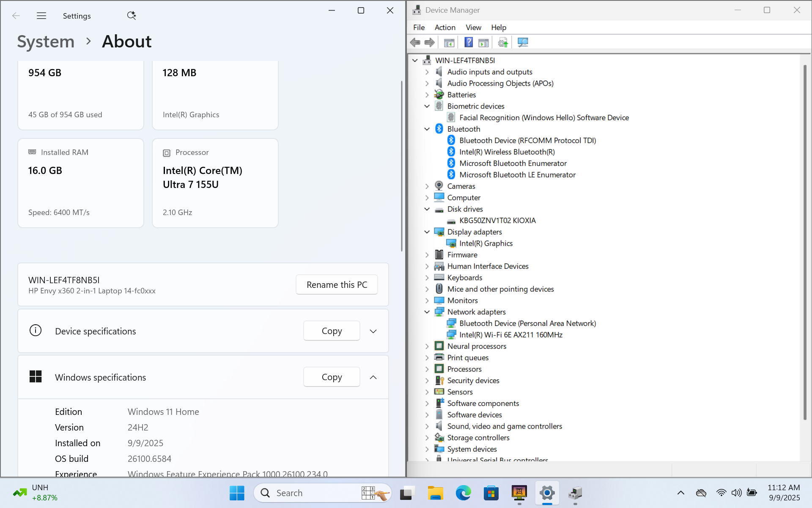This screenshot has width=812, height=508.
Task: Open the Action menu
Action: point(445,28)
